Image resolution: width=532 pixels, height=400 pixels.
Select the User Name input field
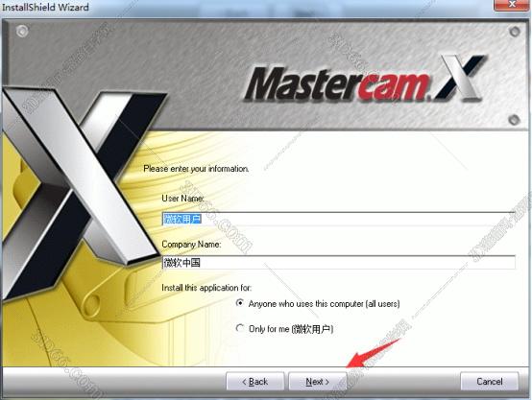339,219
